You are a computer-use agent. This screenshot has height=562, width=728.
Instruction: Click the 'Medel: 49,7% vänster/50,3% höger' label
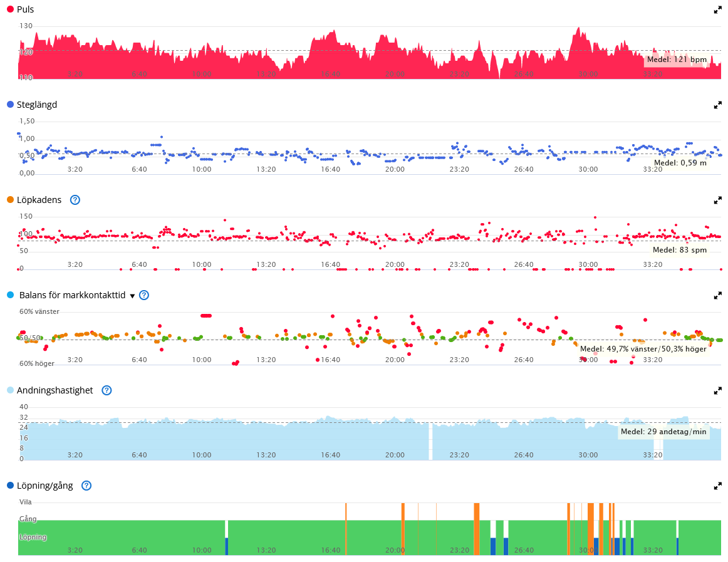click(643, 349)
